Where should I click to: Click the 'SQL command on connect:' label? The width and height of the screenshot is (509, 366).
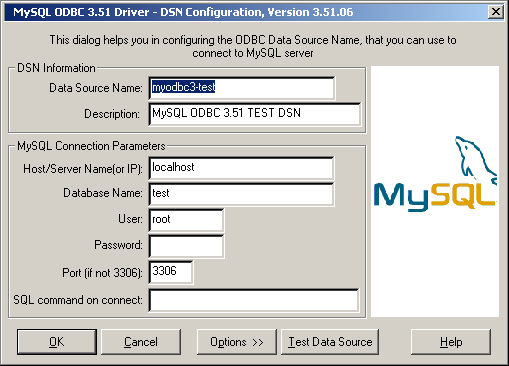[x=78, y=300]
